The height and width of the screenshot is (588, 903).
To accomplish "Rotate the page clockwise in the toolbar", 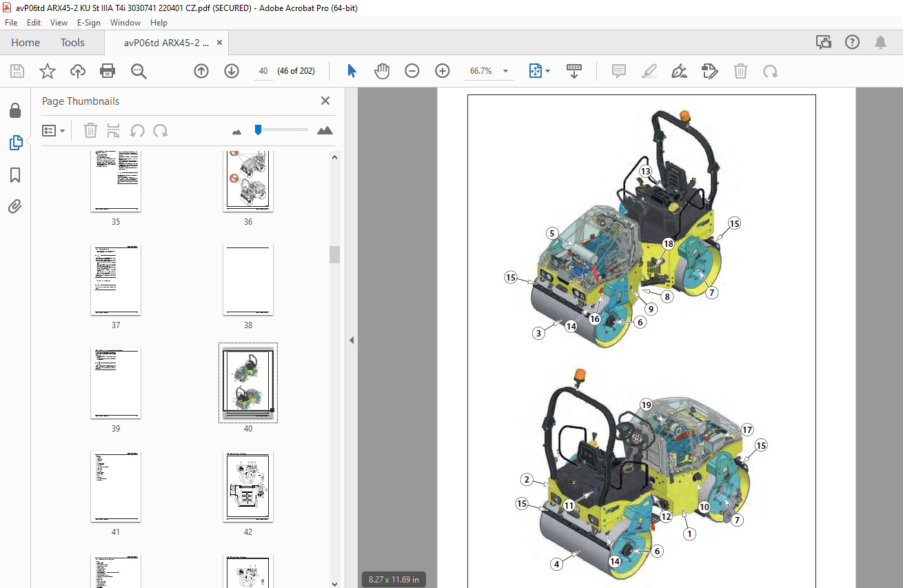I will pos(770,71).
